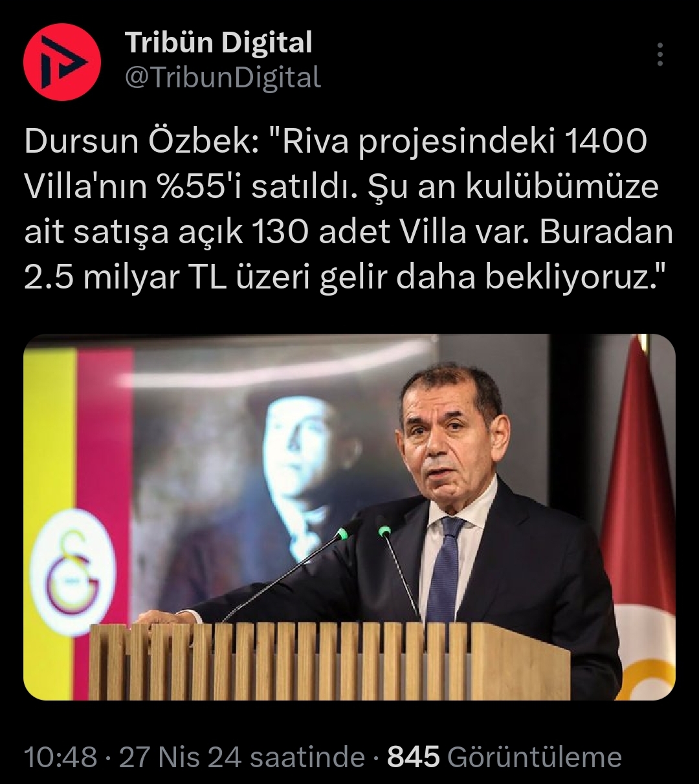Click the Tribün Digital display name
The image size is (699, 784).
coord(219,43)
